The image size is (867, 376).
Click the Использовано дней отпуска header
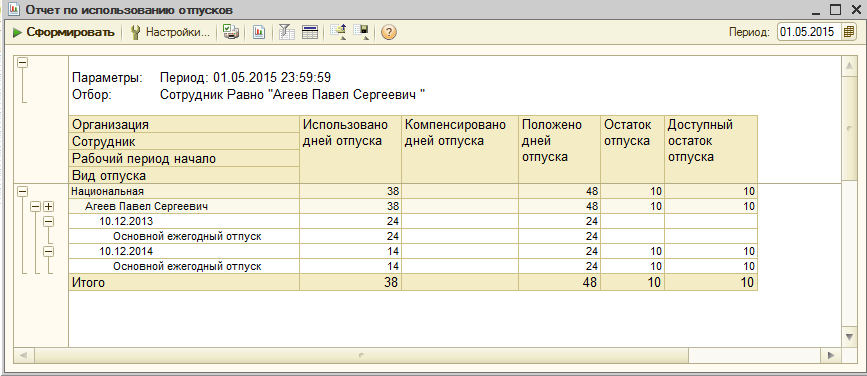pos(351,149)
